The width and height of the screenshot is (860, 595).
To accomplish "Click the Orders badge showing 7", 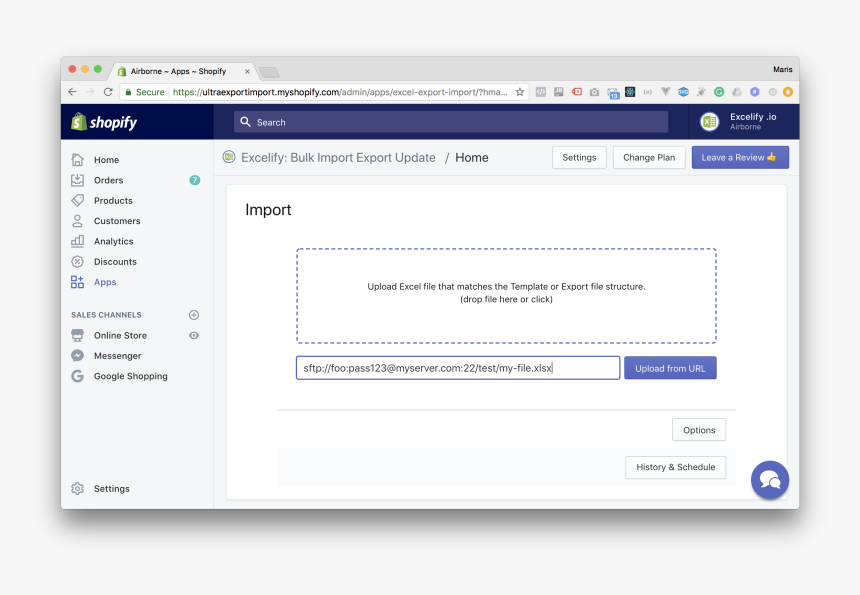I will tap(195, 180).
